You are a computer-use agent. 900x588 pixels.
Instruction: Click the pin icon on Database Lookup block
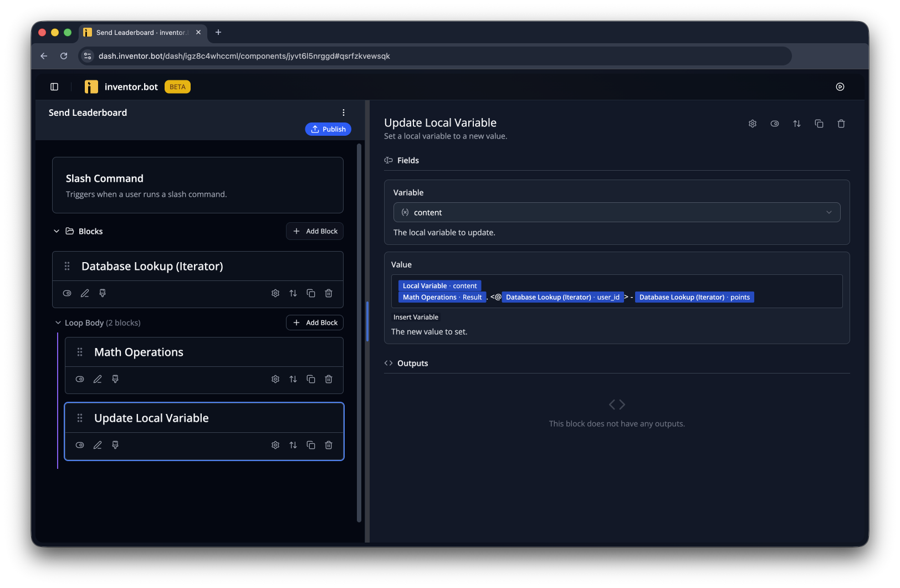click(103, 293)
